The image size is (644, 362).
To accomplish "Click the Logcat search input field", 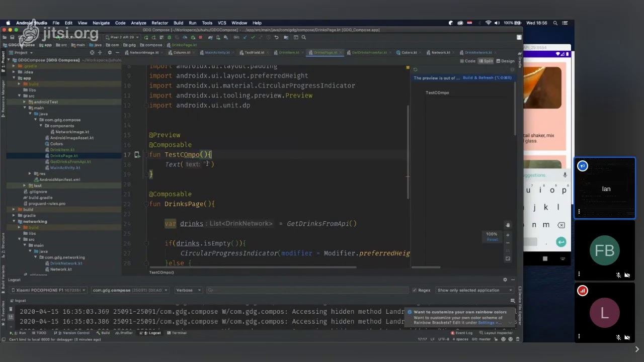I will pyautogui.click(x=308, y=290).
